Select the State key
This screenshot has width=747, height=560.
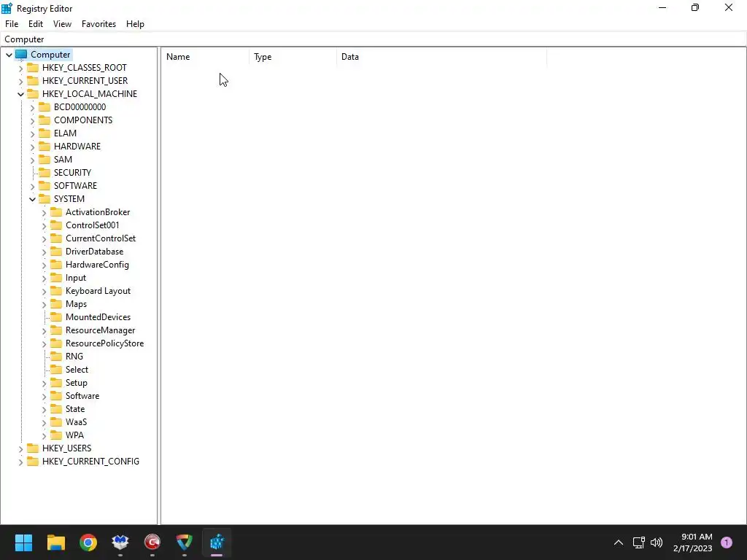75,409
